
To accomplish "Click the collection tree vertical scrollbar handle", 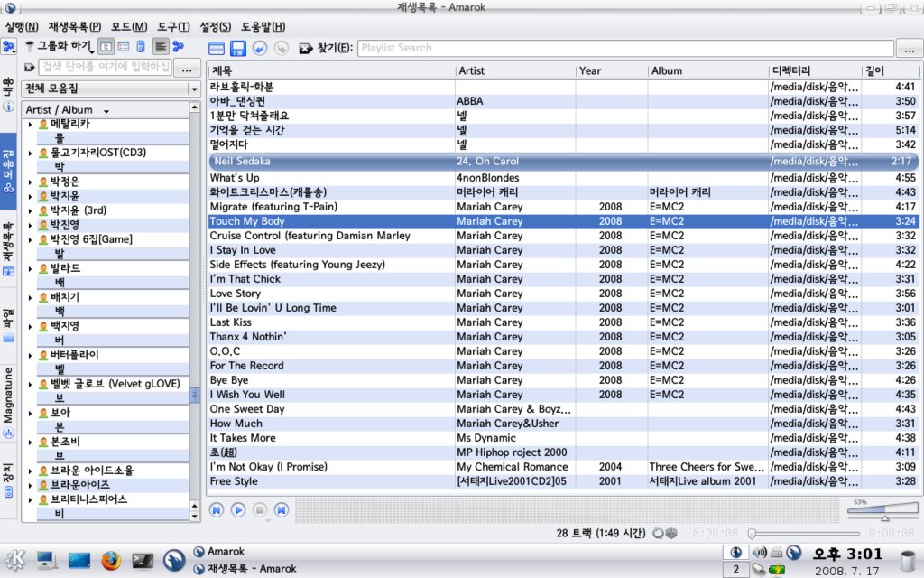I will click(195, 396).
